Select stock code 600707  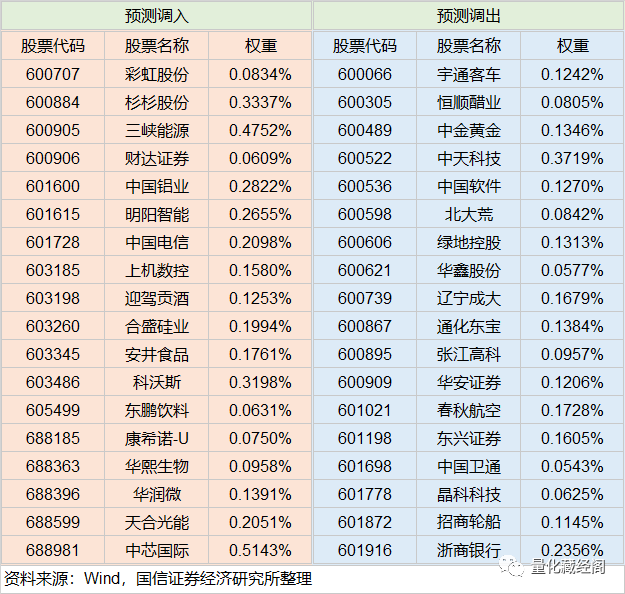53,75
